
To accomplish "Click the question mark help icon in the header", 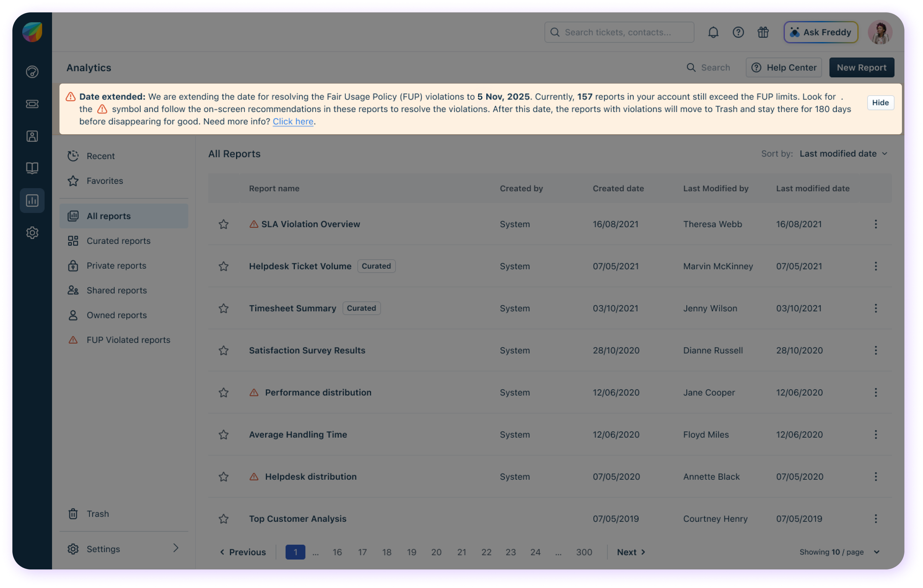I will click(x=738, y=32).
